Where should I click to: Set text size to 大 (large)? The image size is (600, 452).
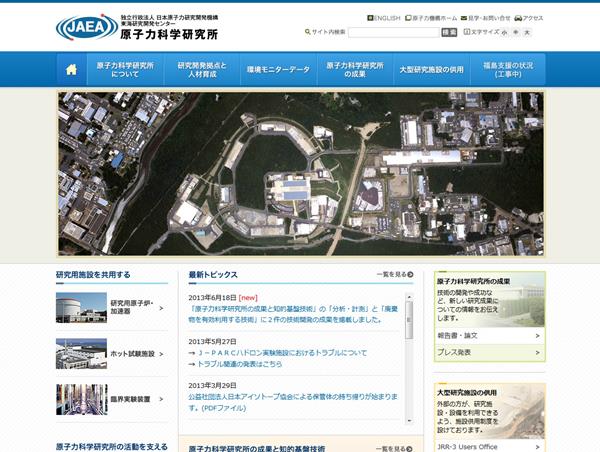[x=527, y=33]
